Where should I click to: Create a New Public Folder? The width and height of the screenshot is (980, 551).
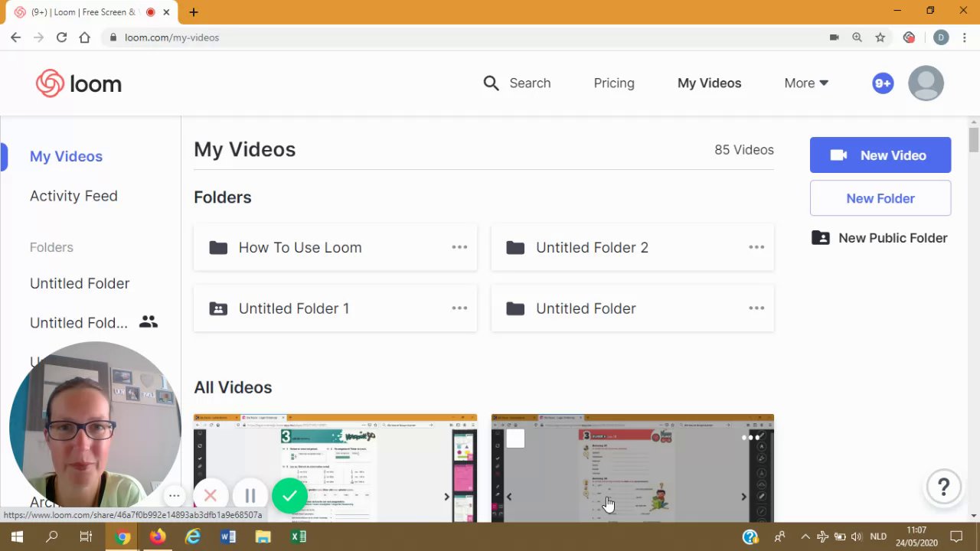pyautogui.click(x=880, y=238)
